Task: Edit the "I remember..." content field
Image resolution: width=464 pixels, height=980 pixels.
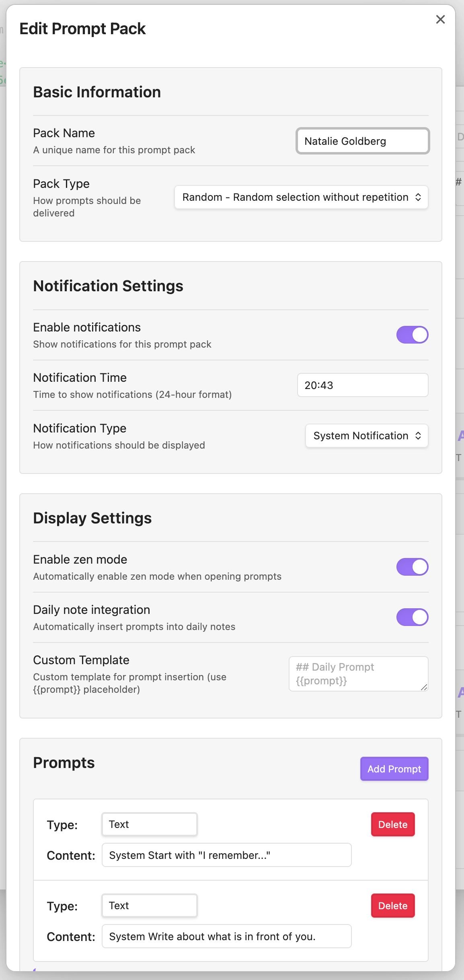Action: [226, 855]
